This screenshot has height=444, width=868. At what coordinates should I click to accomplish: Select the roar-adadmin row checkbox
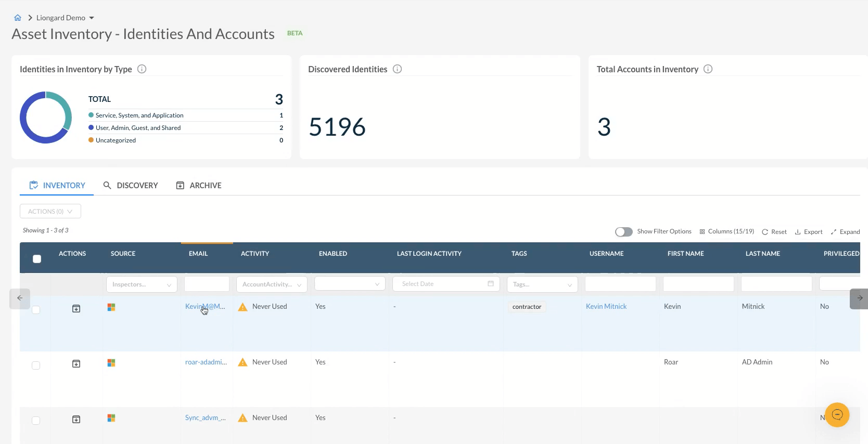[x=36, y=365]
